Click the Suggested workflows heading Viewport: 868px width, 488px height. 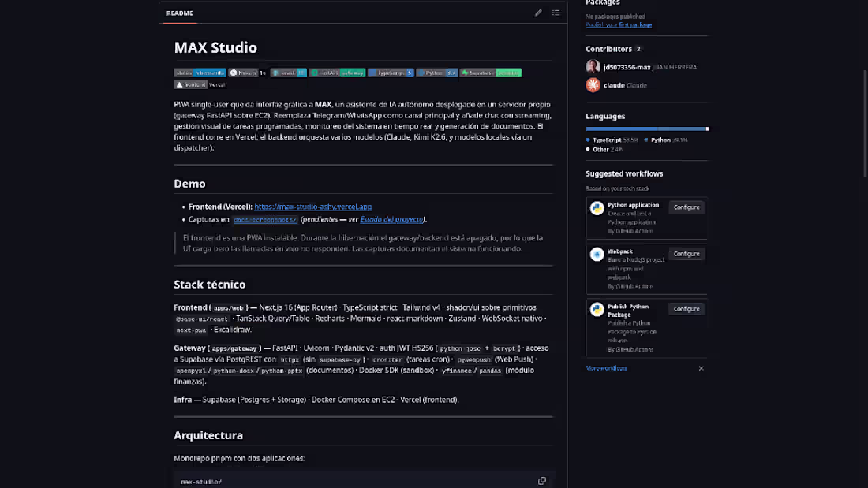tap(624, 173)
